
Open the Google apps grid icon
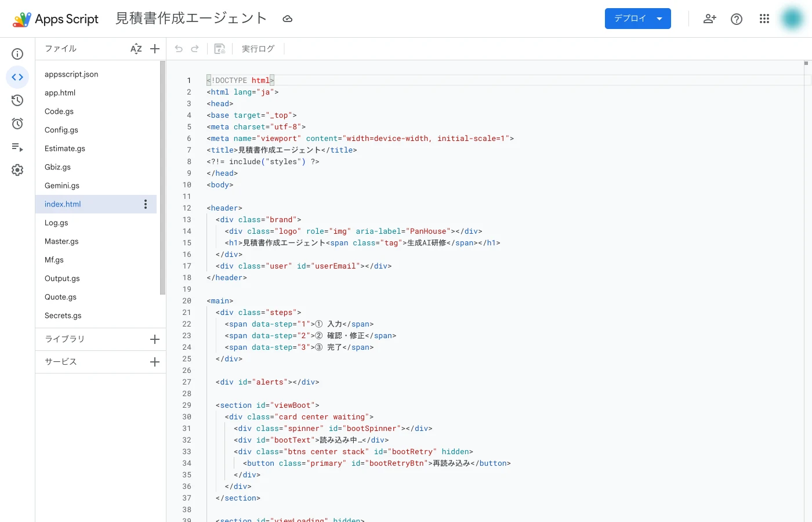[764, 19]
